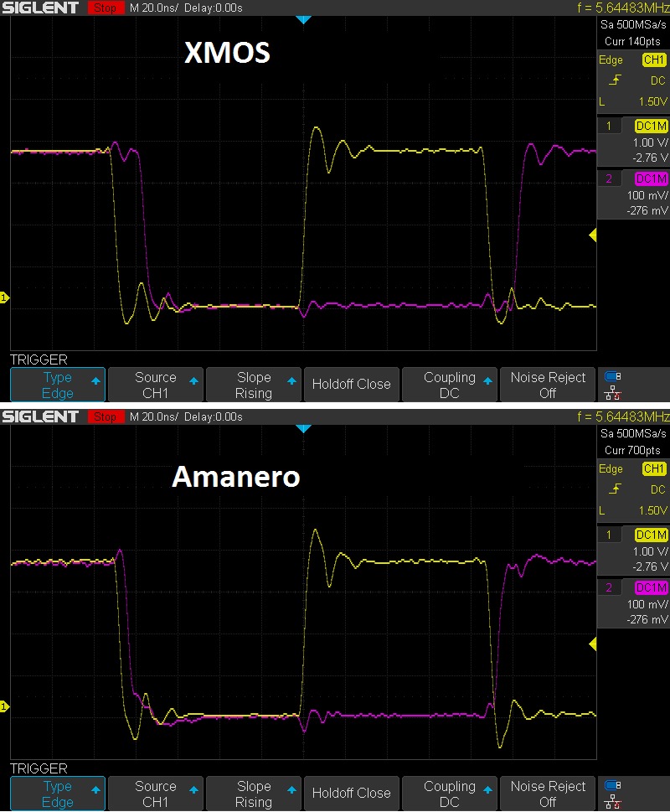This screenshot has height=812, width=670.
Task: Click the yellow DC1M channel 1 badge in the Amanero capture
Action: 652,535
